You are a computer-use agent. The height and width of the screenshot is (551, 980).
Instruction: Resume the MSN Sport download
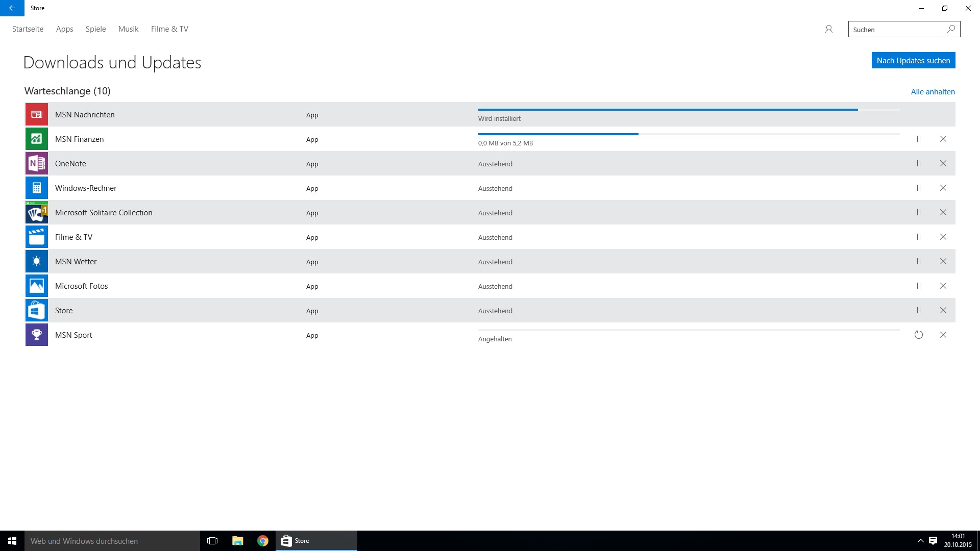(919, 335)
